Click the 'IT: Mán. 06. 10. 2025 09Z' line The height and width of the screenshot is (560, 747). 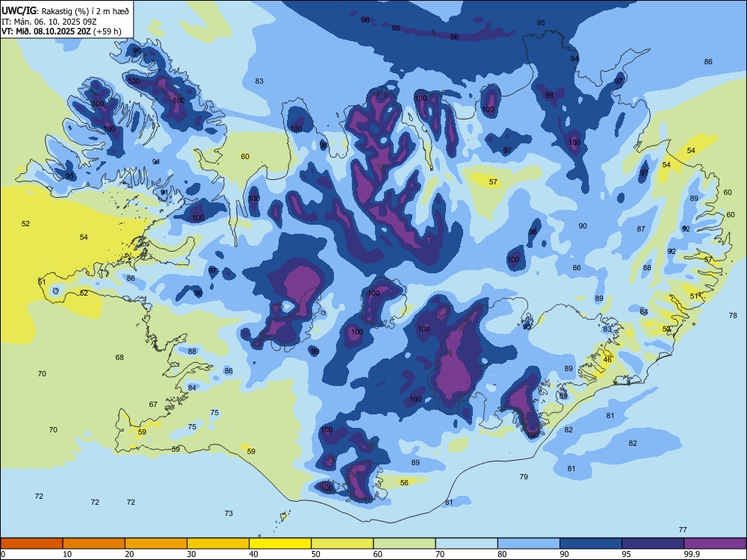click(49, 22)
